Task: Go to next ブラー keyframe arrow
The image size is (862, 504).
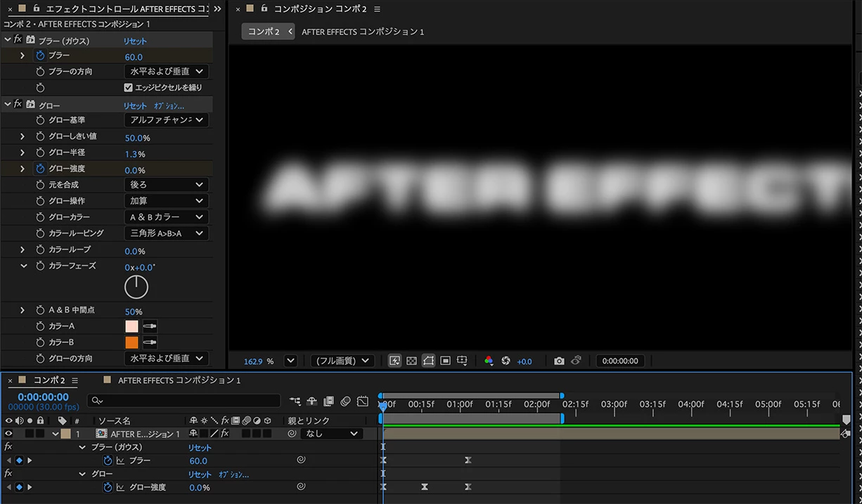Action: tap(30, 460)
